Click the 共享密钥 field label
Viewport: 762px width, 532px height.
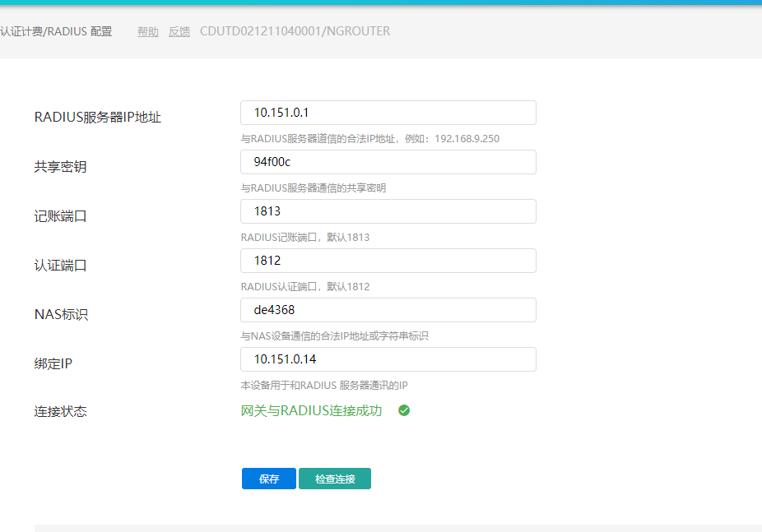coord(60,167)
